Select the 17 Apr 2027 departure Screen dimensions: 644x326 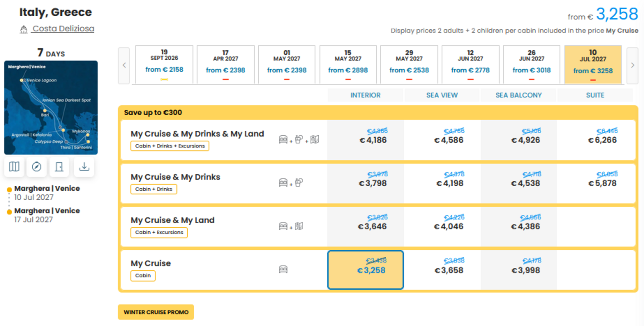[x=226, y=65]
